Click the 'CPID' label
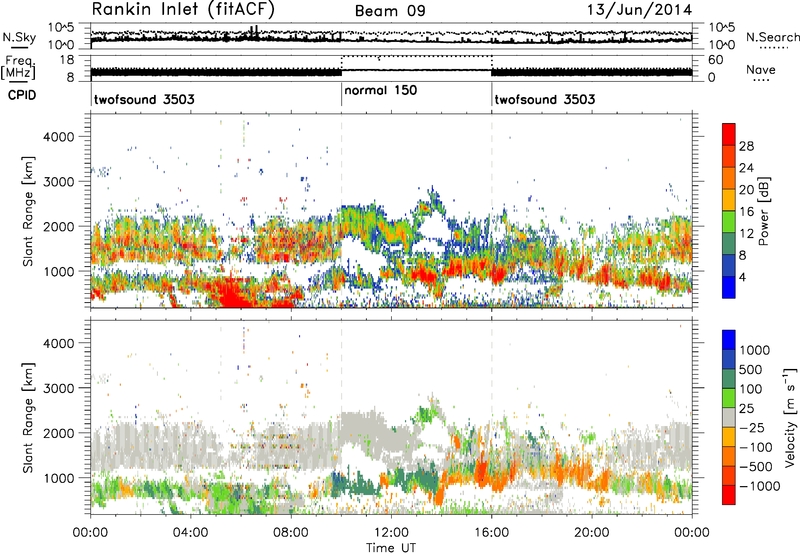 (22, 95)
